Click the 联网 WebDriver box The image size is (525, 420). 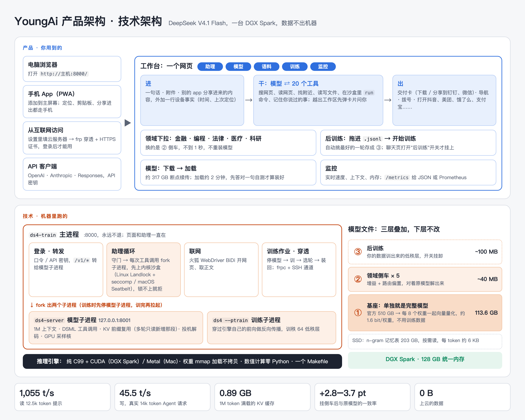[x=221, y=270]
